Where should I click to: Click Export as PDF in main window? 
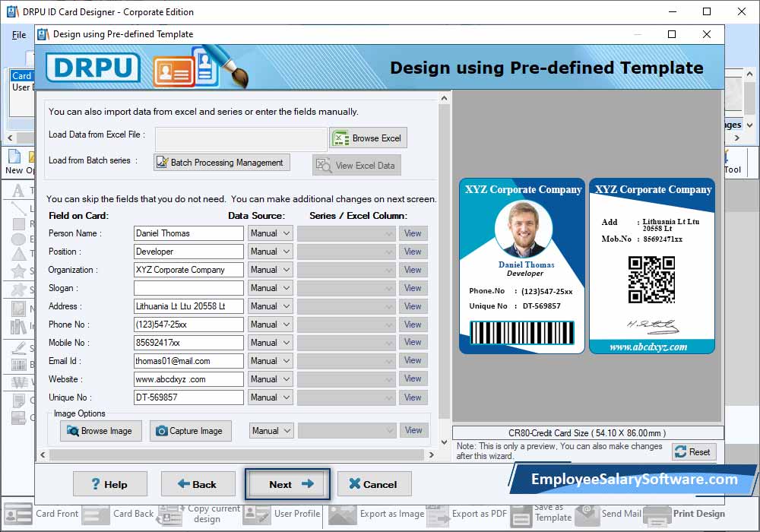(x=467, y=514)
